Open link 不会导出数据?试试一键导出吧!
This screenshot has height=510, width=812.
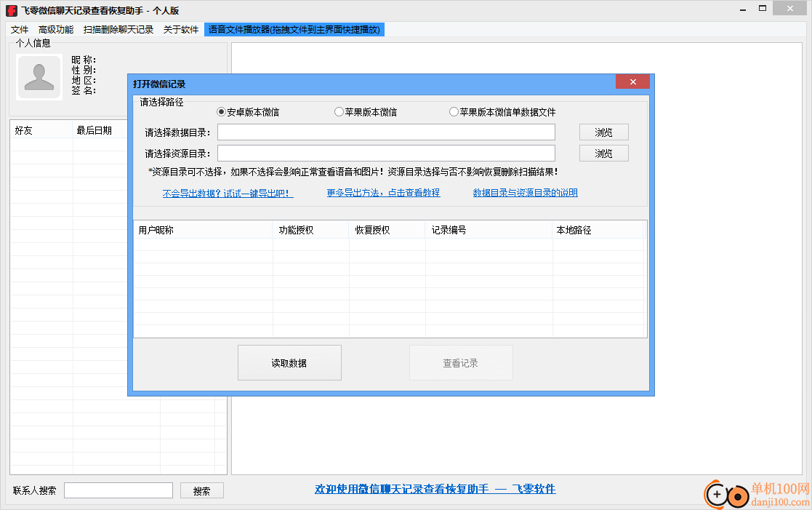(x=228, y=194)
